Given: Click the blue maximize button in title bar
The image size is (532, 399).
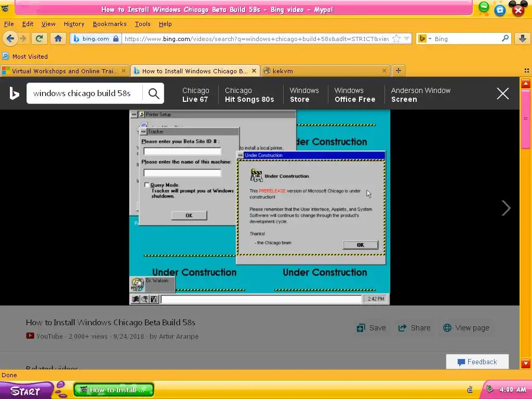Looking at the screenshot, I should 500,10.
